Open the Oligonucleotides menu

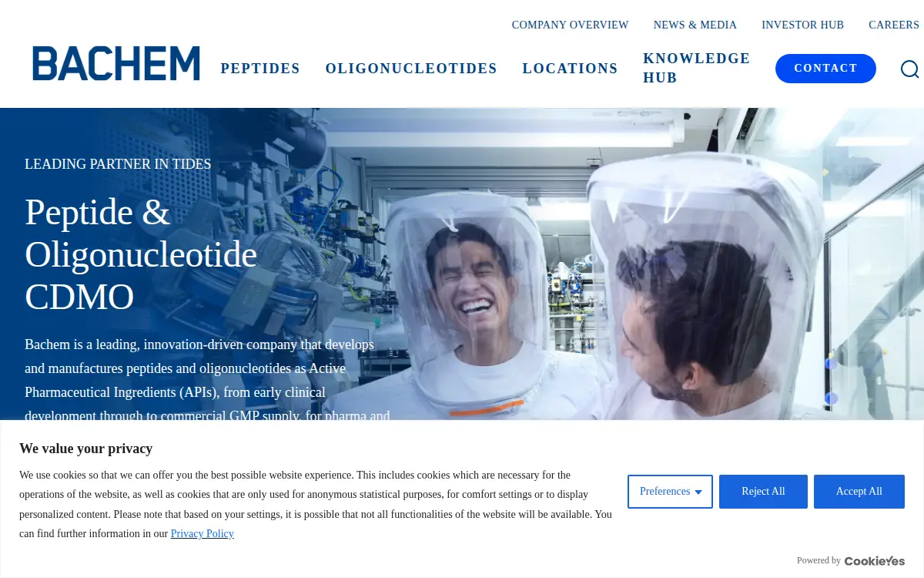point(411,69)
